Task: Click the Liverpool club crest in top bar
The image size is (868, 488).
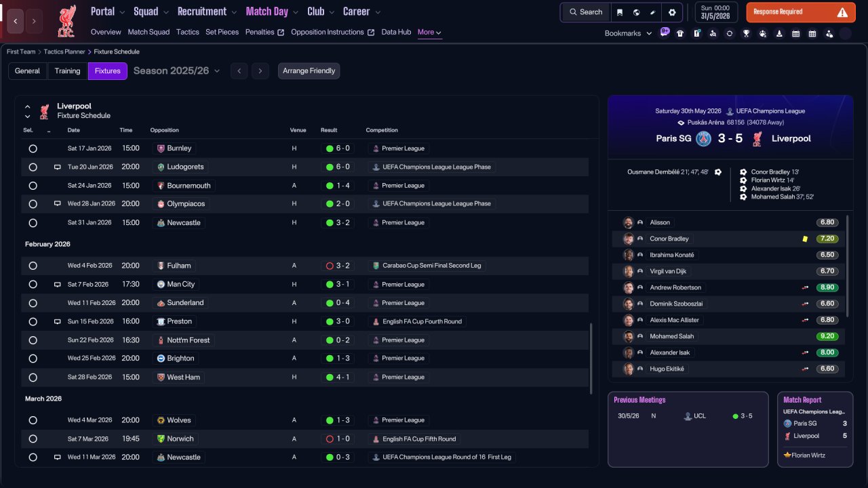Action: coord(66,21)
